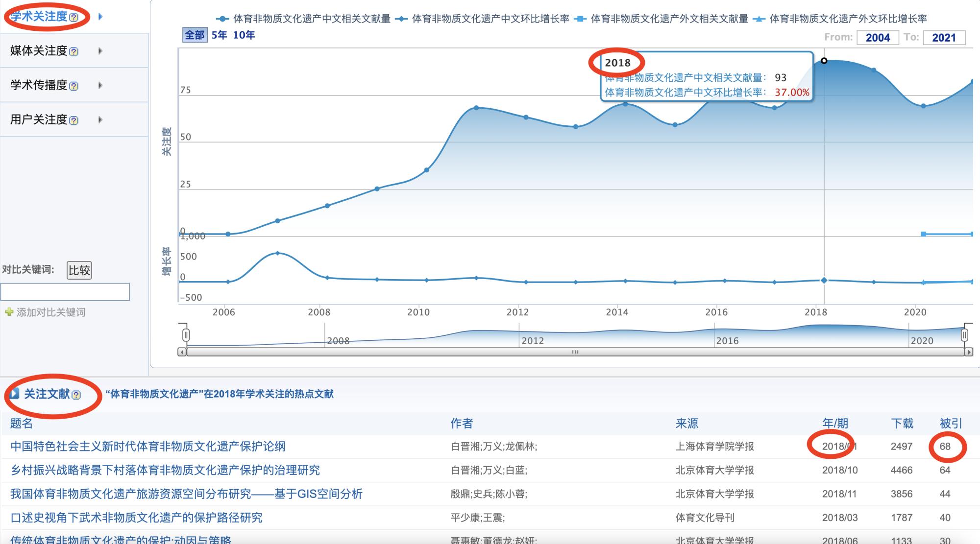Select the 5年 range tab

click(x=219, y=35)
